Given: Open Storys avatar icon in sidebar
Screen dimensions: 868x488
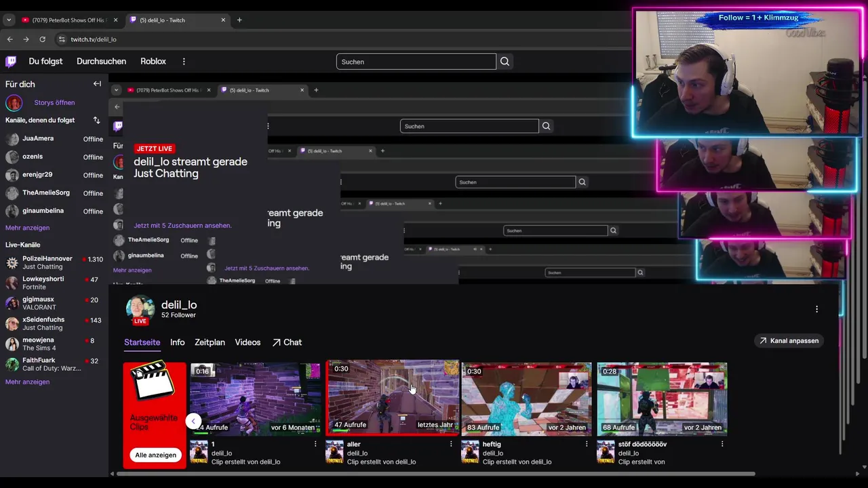Looking at the screenshot, I should [x=14, y=103].
